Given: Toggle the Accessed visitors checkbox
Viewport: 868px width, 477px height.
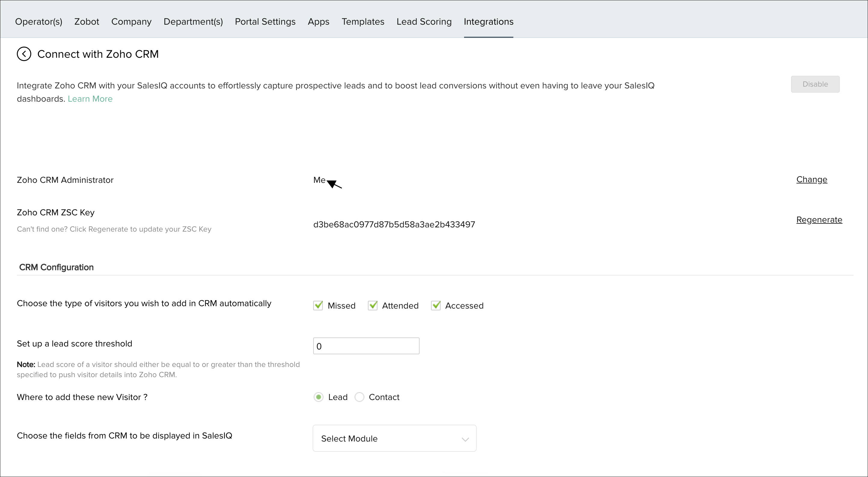Looking at the screenshot, I should 436,305.
